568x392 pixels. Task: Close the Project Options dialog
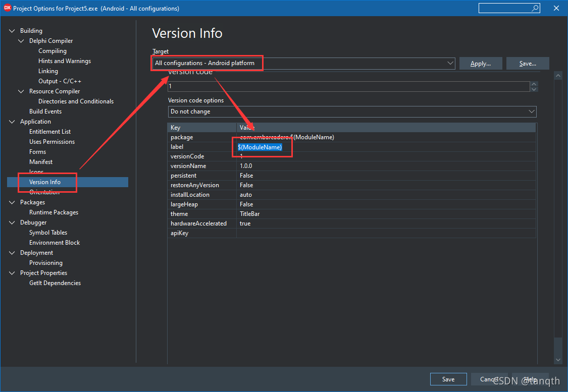(x=556, y=8)
